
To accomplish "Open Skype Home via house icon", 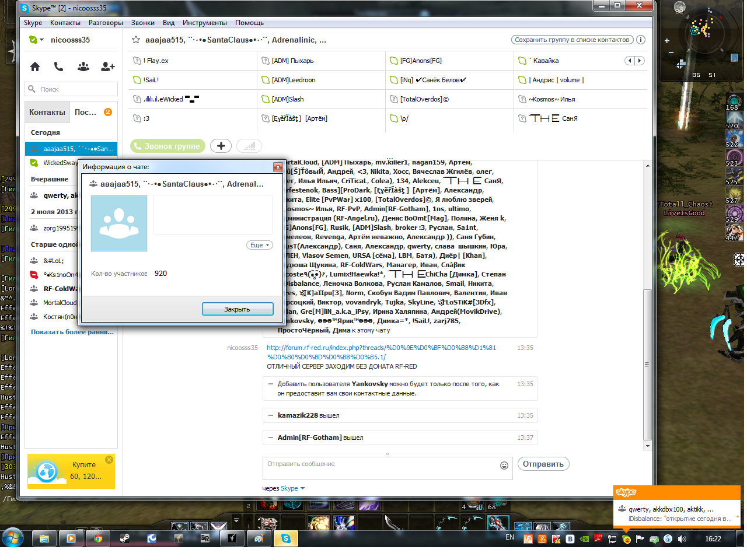I will 35,66.
